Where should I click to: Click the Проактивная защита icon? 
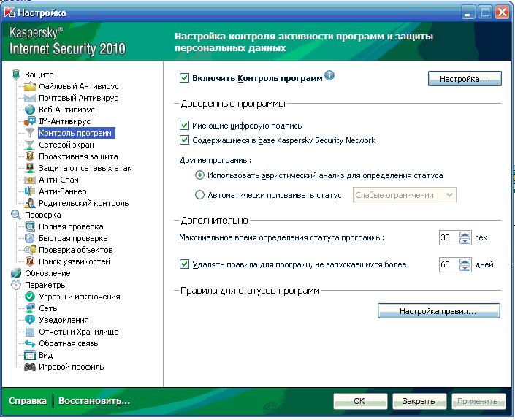pos(29,156)
